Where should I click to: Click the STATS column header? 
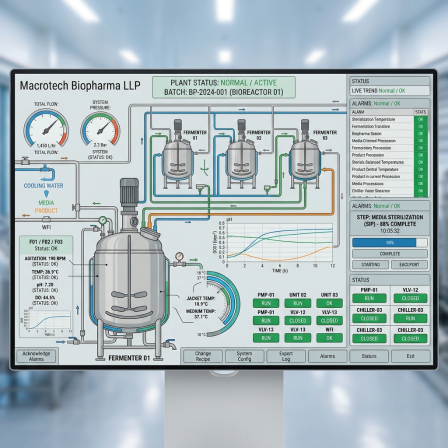point(421,112)
